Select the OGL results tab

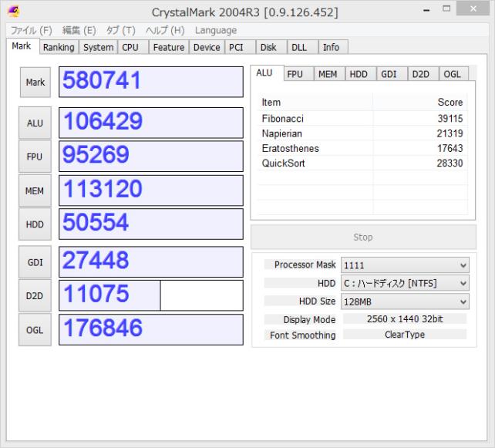tap(453, 74)
